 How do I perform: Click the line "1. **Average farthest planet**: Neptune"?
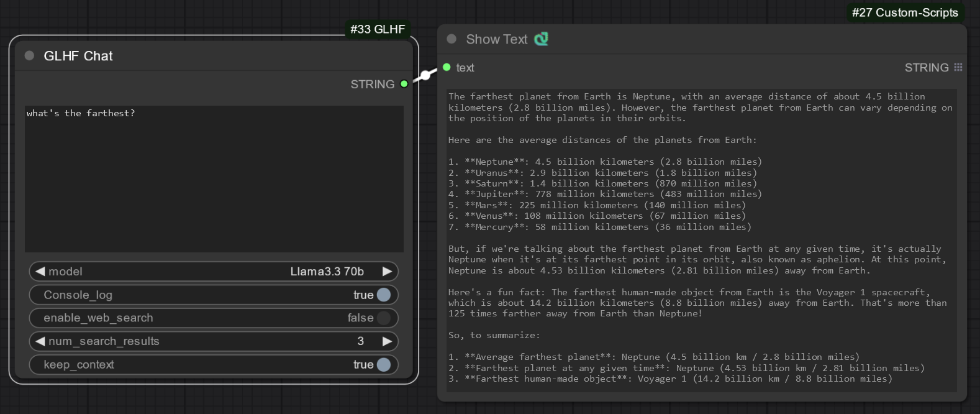(654, 357)
